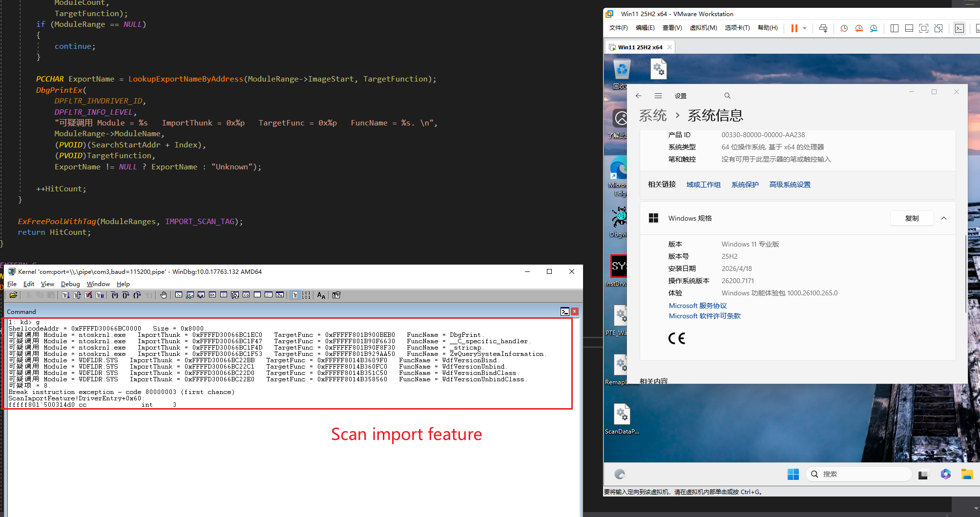Open the Registers window icon in WinDbg
Image resolution: width=980 pixels, height=517 pixels.
point(212,295)
